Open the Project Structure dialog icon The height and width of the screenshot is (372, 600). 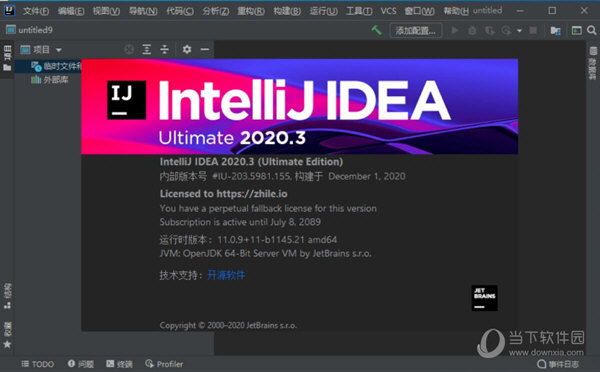click(x=555, y=30)
